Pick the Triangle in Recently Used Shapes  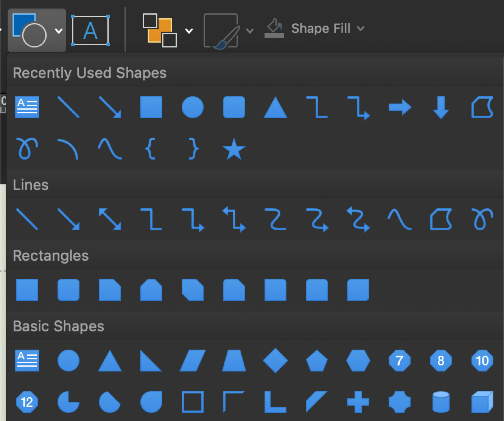pos(275,107)
